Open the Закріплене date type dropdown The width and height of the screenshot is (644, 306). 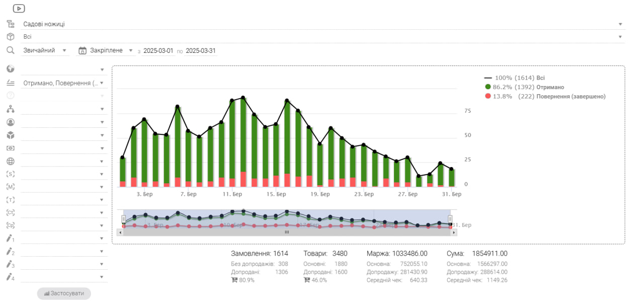click(x=111, y=50)
